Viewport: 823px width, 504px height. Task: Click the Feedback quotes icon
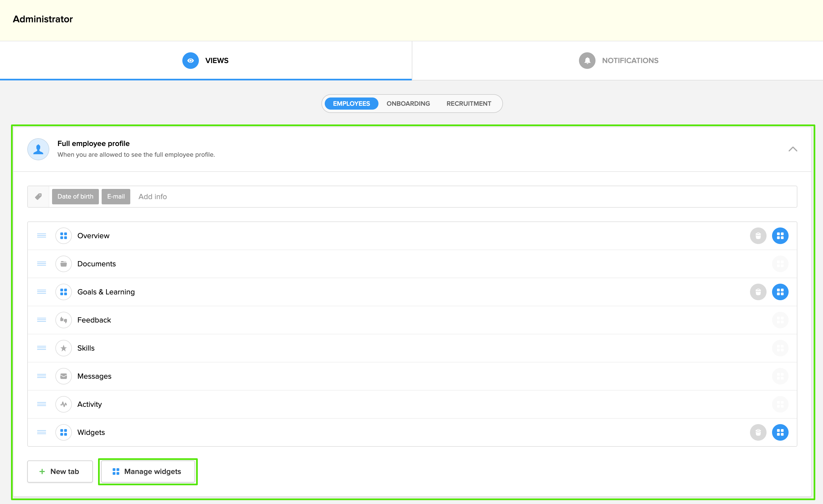pos(63,320)
